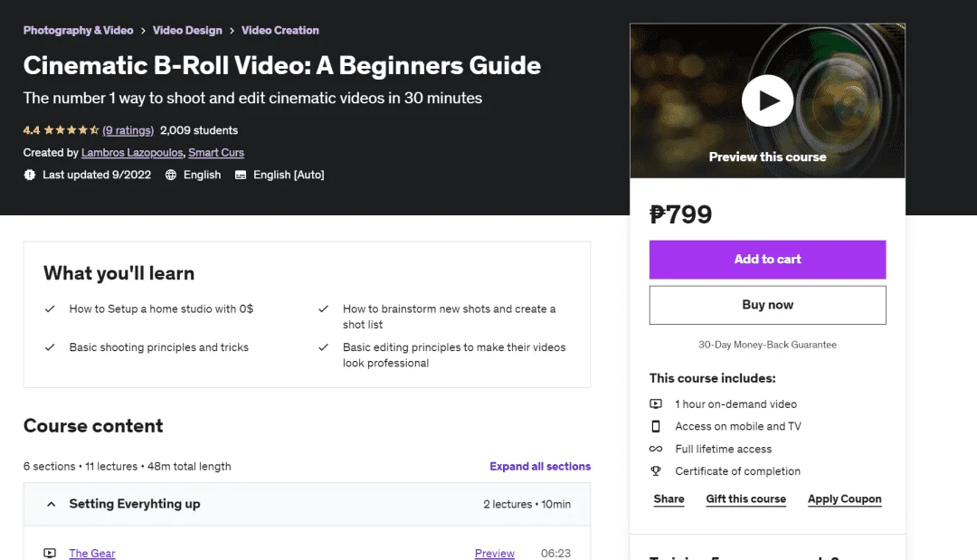Click 'This course includes:' heading
This screenshot has height=560, width=977.
pos(712,378)
